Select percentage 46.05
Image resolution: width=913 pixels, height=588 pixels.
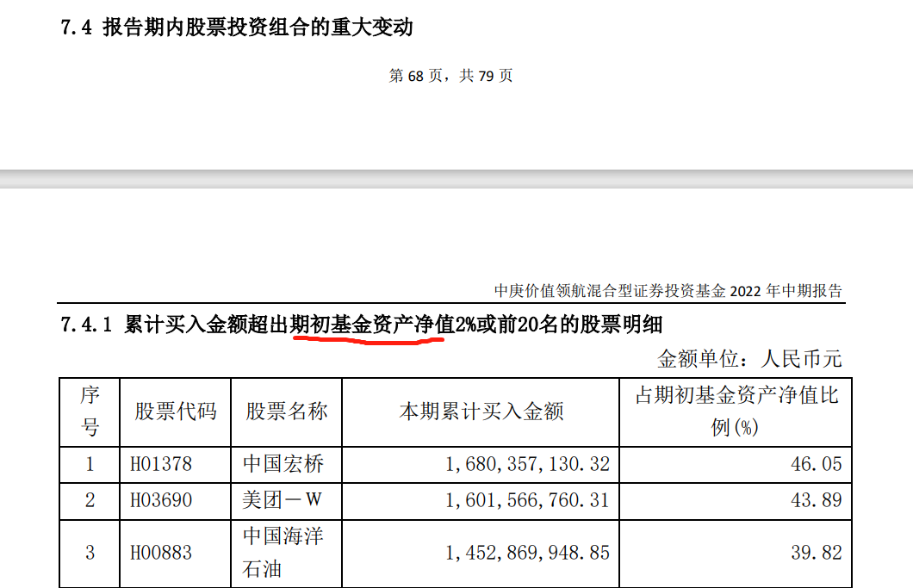pos(817,464)
